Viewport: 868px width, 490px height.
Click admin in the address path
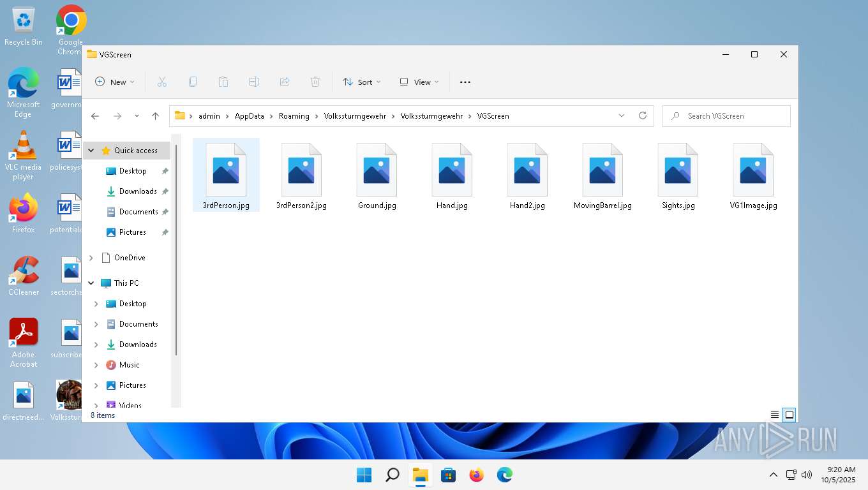[209, 116]
